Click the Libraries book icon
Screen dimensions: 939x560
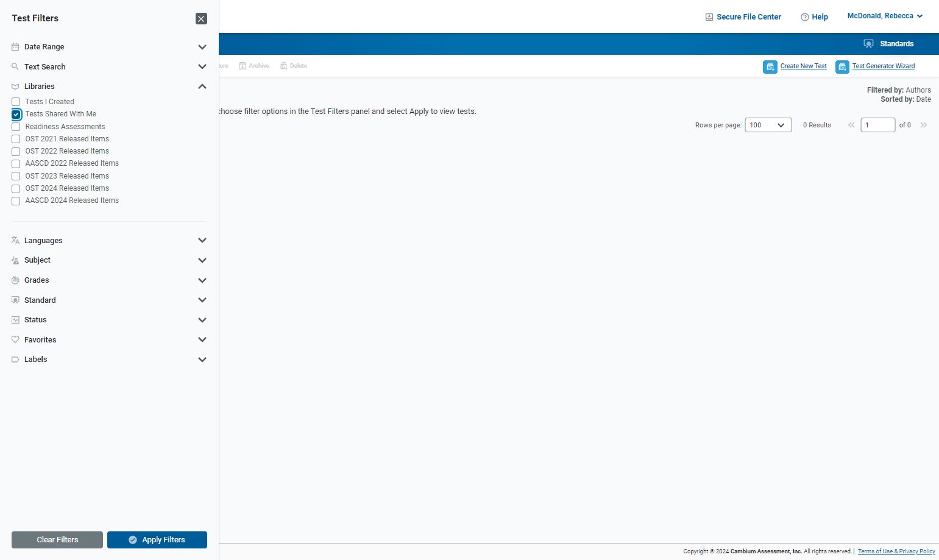(x=15, y=87)
